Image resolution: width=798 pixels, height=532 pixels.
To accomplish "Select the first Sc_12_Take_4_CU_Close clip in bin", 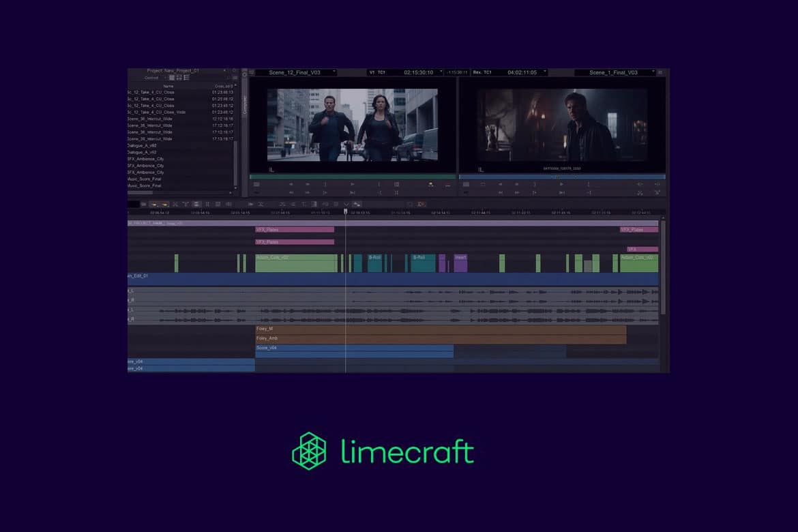I will point(151,92).
